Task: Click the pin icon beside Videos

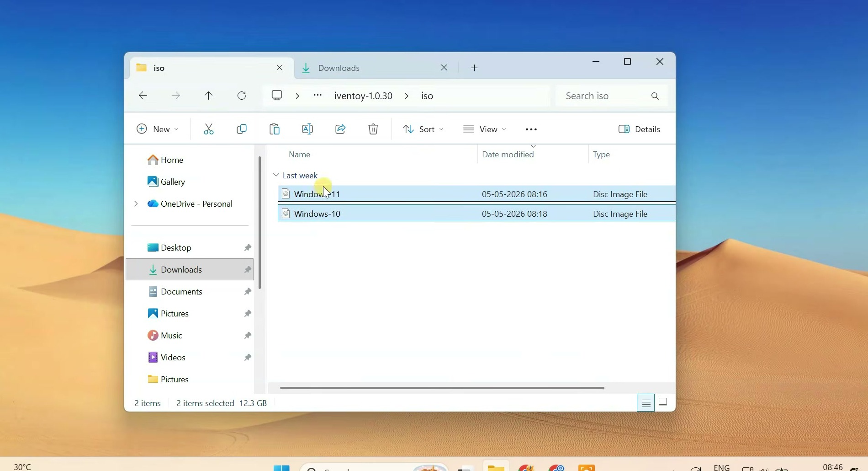Action: pyautogui.click(x=248, y=358)
